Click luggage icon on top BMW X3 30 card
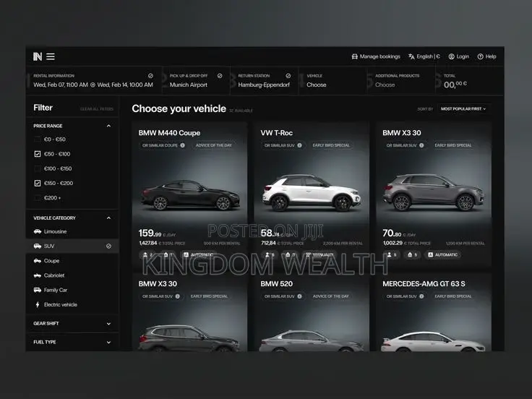This screenshot has height=399, width=532. click(x=410, y=255)
